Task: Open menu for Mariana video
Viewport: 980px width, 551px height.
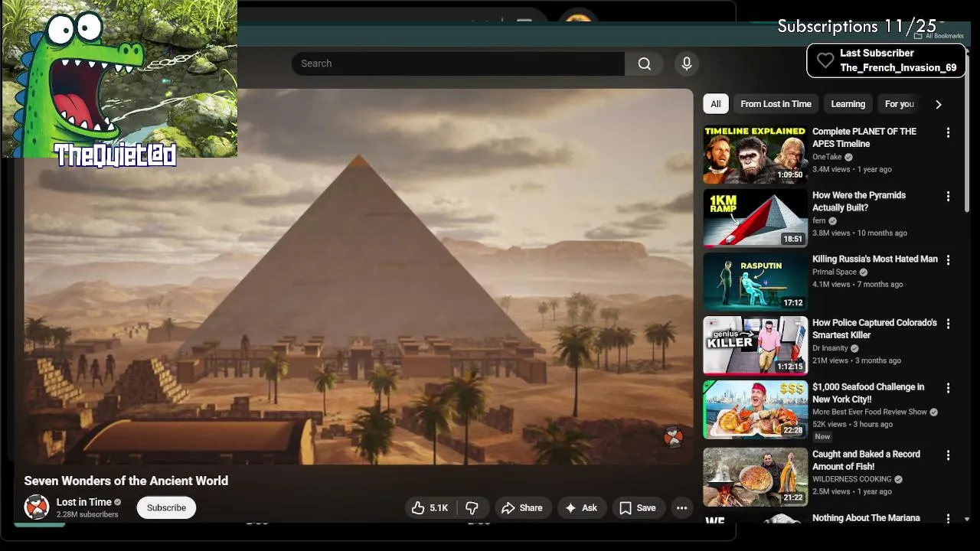Action: (948, 518)
